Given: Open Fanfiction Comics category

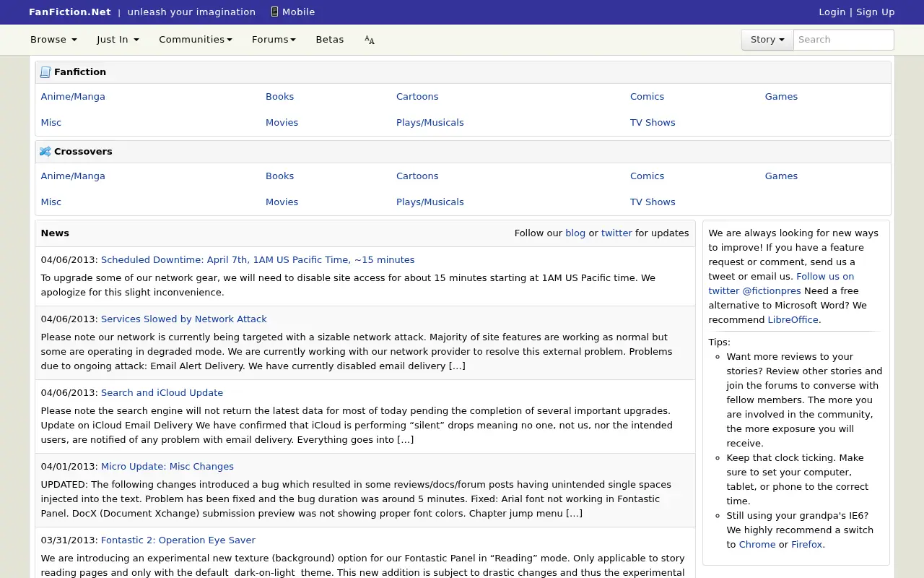Looking at the screenshot, I should click(647, 97).
